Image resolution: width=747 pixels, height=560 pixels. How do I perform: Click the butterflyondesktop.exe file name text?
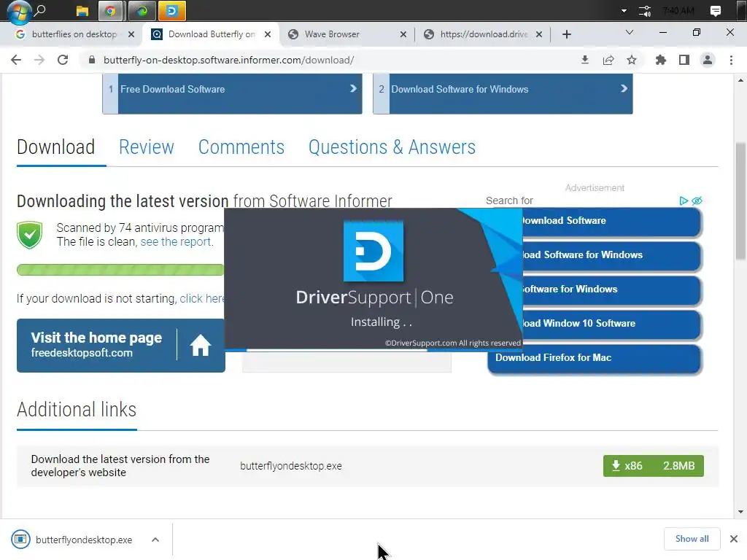tap(290, 466)
